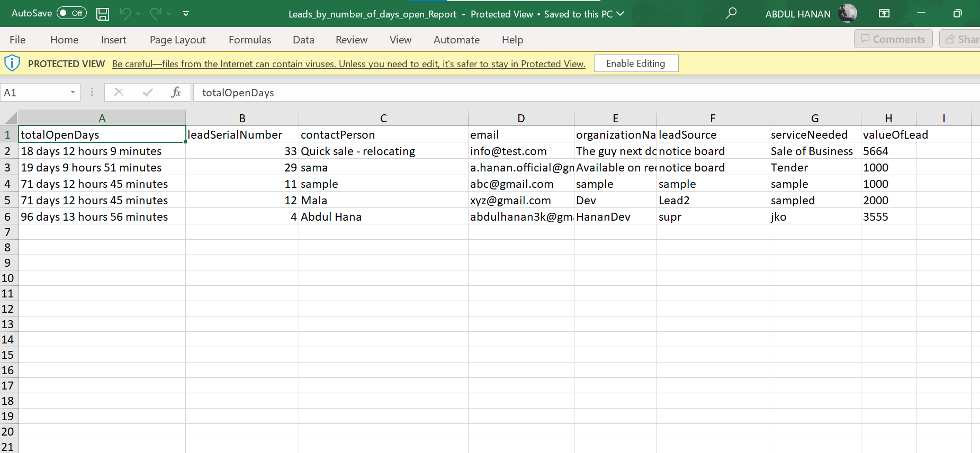Toggle the AutoSave switch
The width and height of the screenshot is (980, 453).
pyautogui.click(x=71, y=13)
